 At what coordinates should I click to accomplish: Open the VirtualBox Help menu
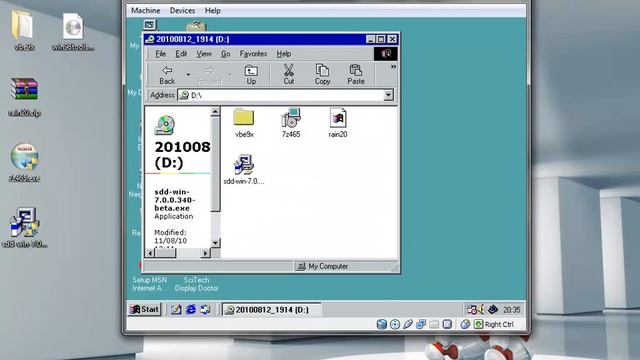point(212,11)
